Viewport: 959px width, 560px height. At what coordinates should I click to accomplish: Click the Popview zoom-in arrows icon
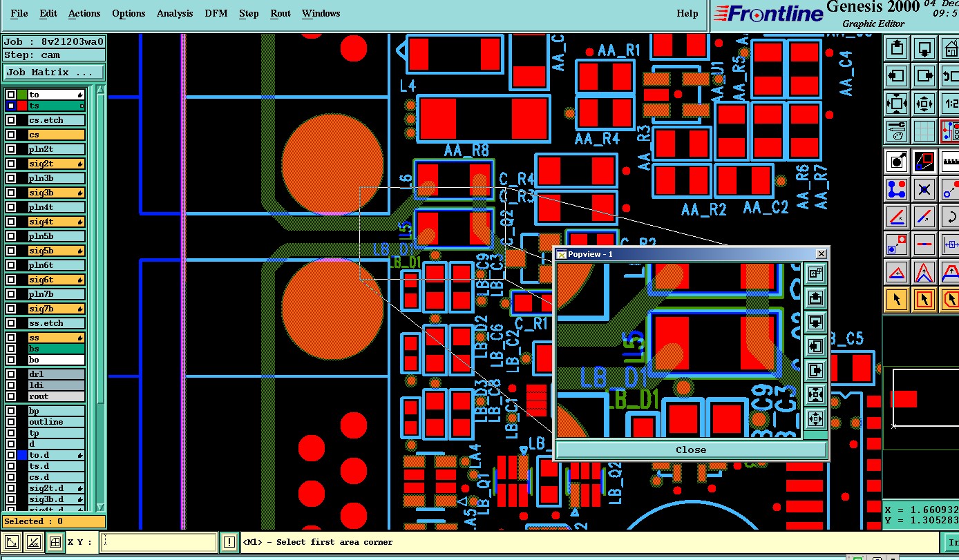click(816, 395)
